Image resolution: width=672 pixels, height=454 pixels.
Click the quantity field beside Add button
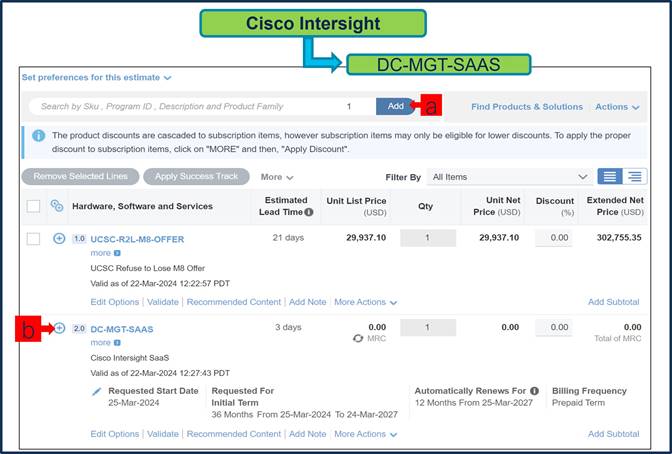coord(349,106)
